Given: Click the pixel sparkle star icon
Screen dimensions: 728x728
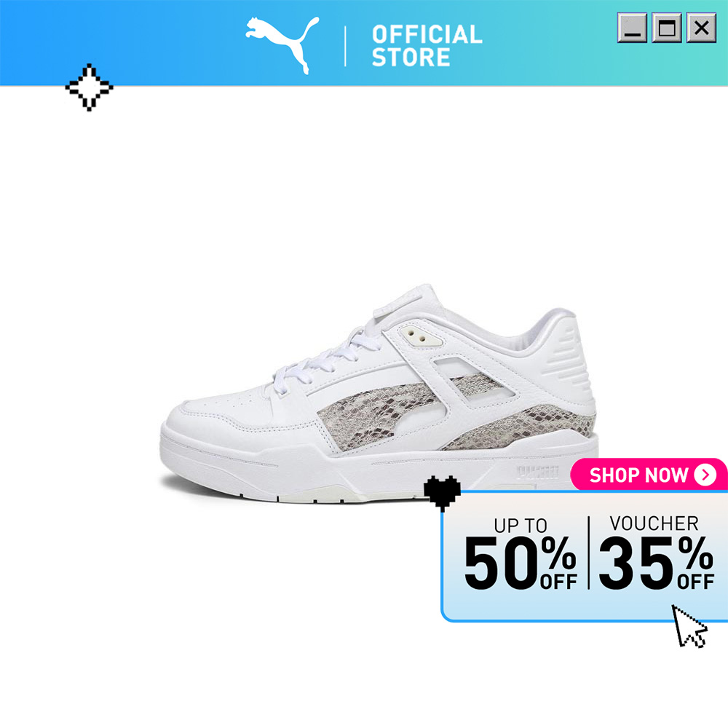Looking at the screenshot, I should pos(89,87).
